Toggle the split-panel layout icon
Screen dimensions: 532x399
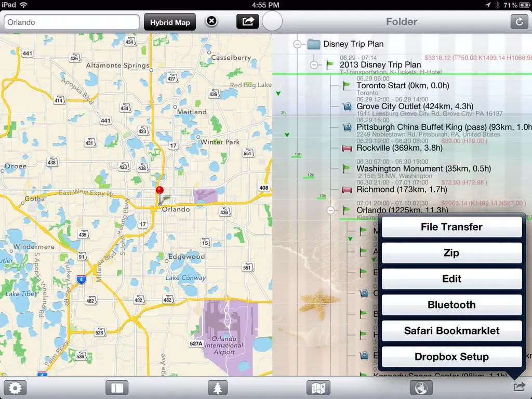[117, 388]
